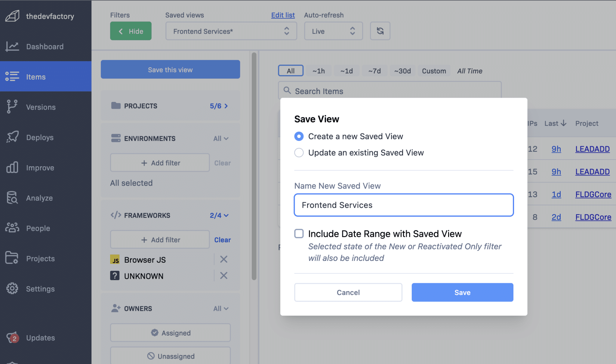The width and height of the screenshot is (616, 364).
Task: Remove the Browser JS framework filter
Action: pos(223,259)
